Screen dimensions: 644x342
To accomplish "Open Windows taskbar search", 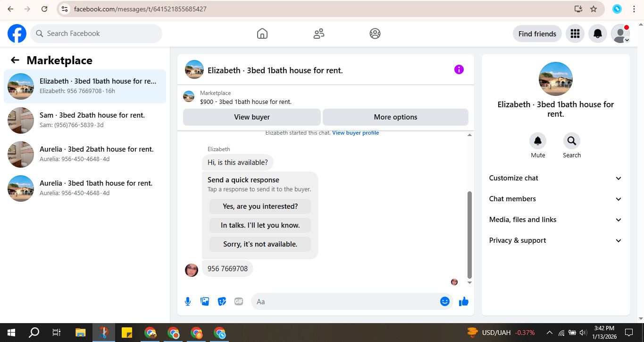I will pyautogui.click(x=34, y=333).
